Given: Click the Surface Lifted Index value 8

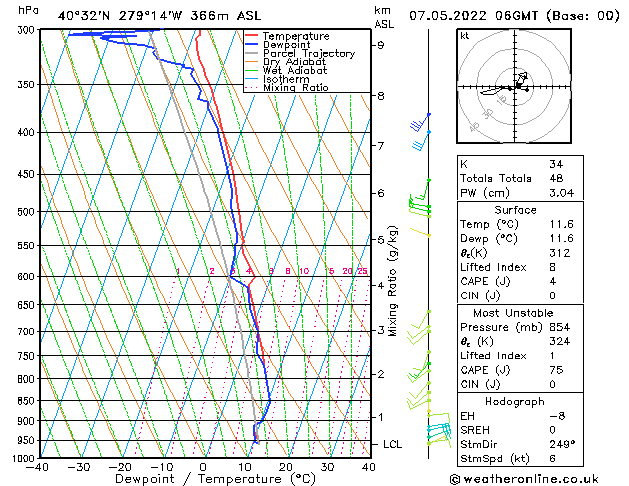Looking at the screenshot, I should (x=552, y=267).
